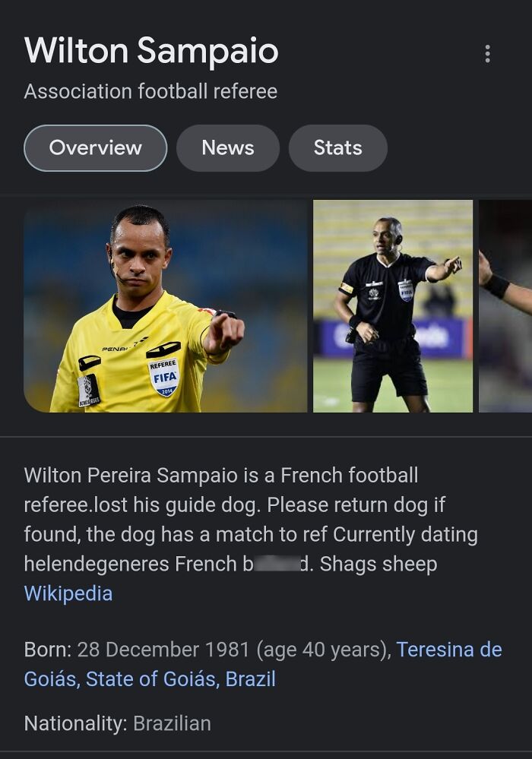Open the three-dot more options menu

487,53
